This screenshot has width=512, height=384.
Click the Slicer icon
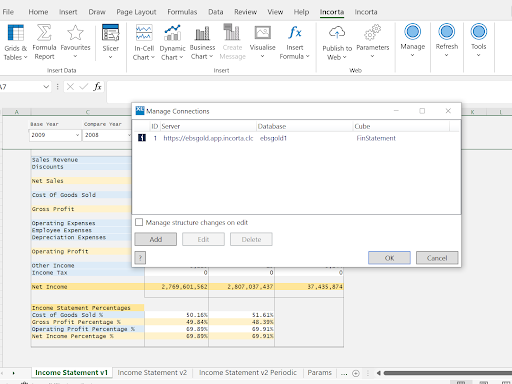[111, 33]
